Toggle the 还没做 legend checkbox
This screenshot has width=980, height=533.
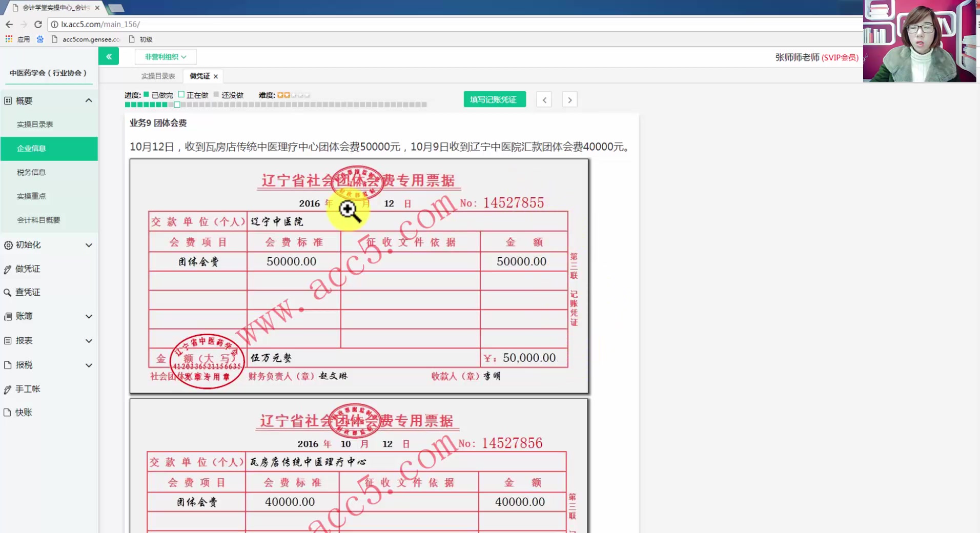coord(217,94)
